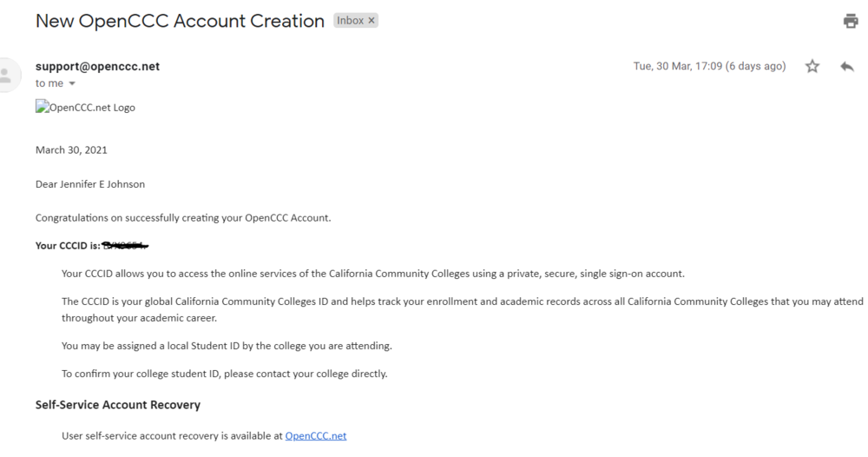Click the "Congratulations on successfully creating" sentence
This screenshot has width=868, height=457.
(x=182, y=217)
